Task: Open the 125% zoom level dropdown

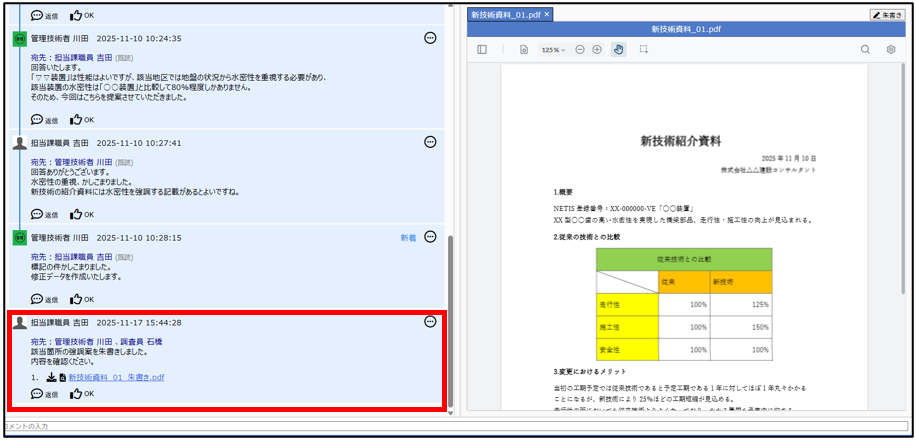Action: (553, 49)
